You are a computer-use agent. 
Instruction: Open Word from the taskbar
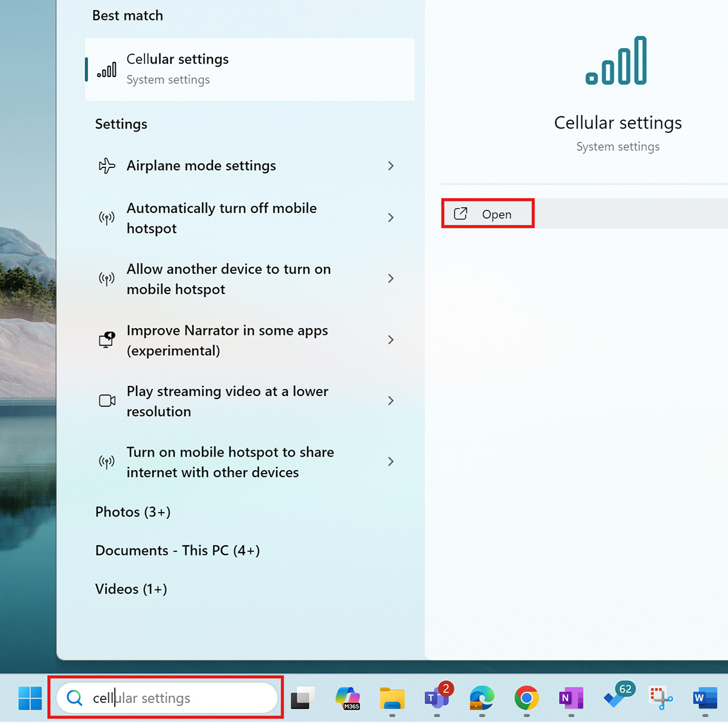click(705, 698)
